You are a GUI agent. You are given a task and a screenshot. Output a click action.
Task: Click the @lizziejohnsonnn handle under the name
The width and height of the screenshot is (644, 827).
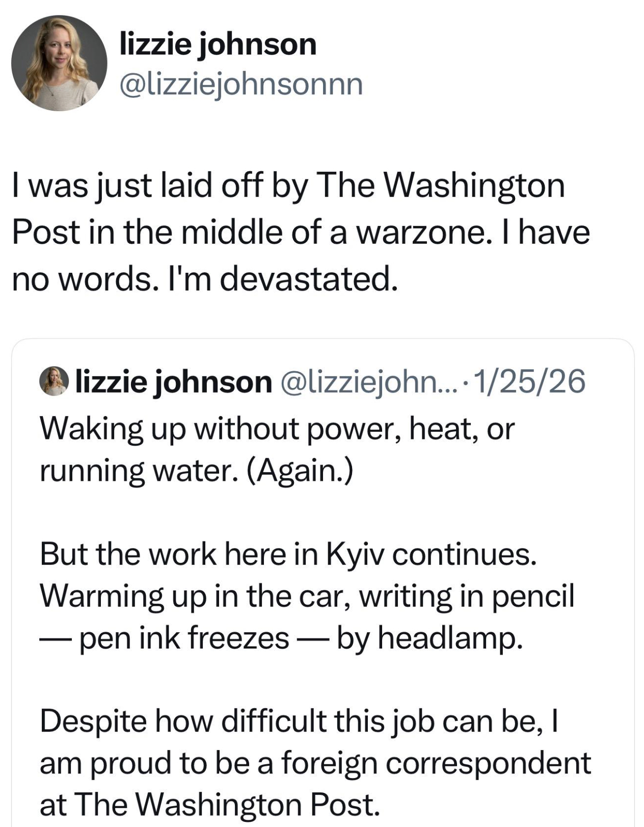click(x=241, y=84)
